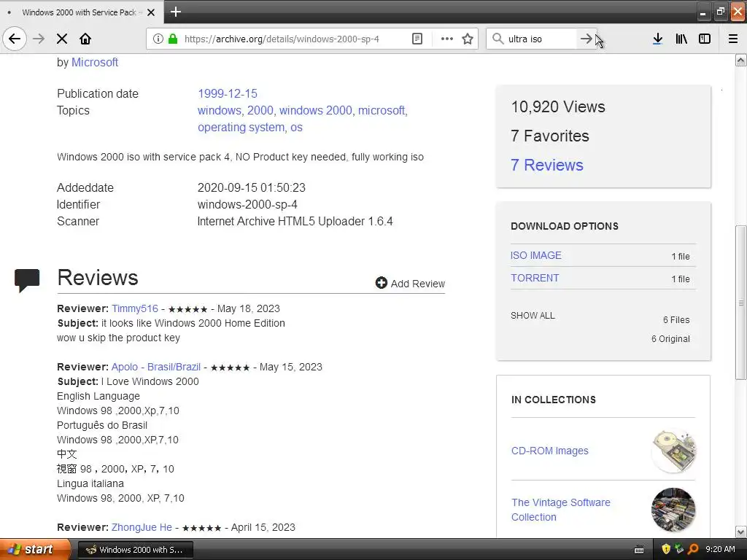Open the Microsoft author link
747x560 pixels.
point(95,63)
